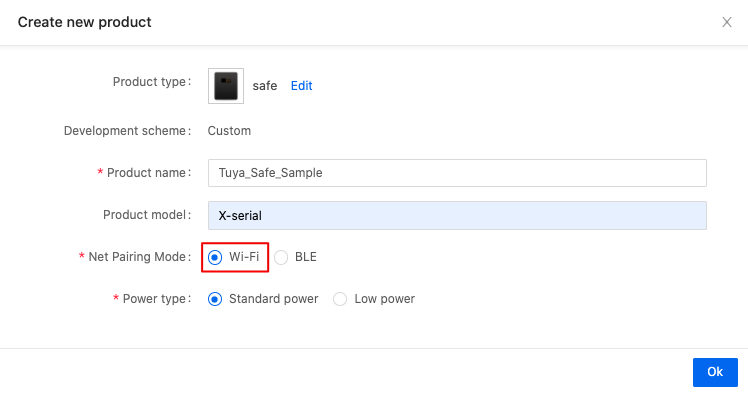Click the 'safe' product type label
This screenshot has height=393, width=748.
[265, 86]
